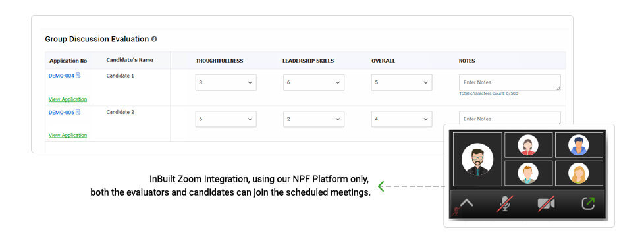Pop out the meeting window via green arrow icon

point(588,203)
